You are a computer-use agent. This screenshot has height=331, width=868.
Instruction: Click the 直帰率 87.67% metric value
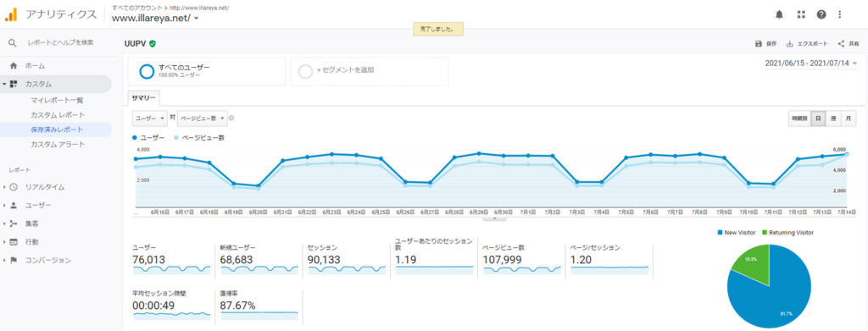238,305
